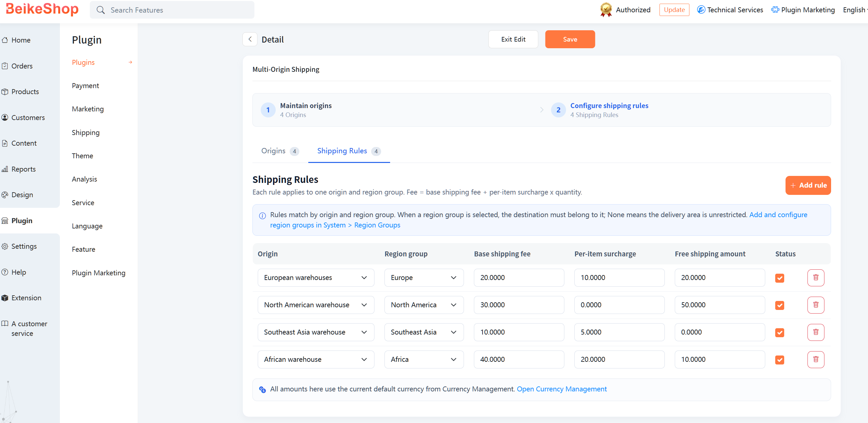Open the North American warehouse origin dropdown

pos(316,305)
